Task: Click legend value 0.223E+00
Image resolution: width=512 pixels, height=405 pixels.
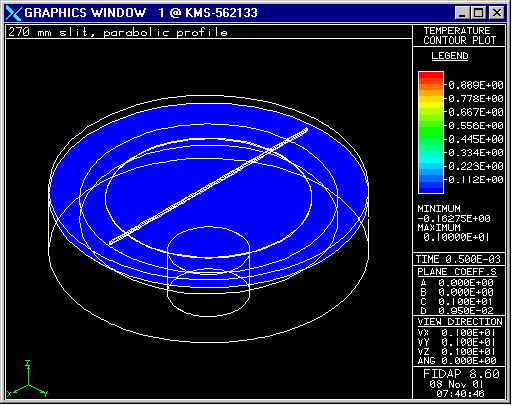Action: [475, 166]
